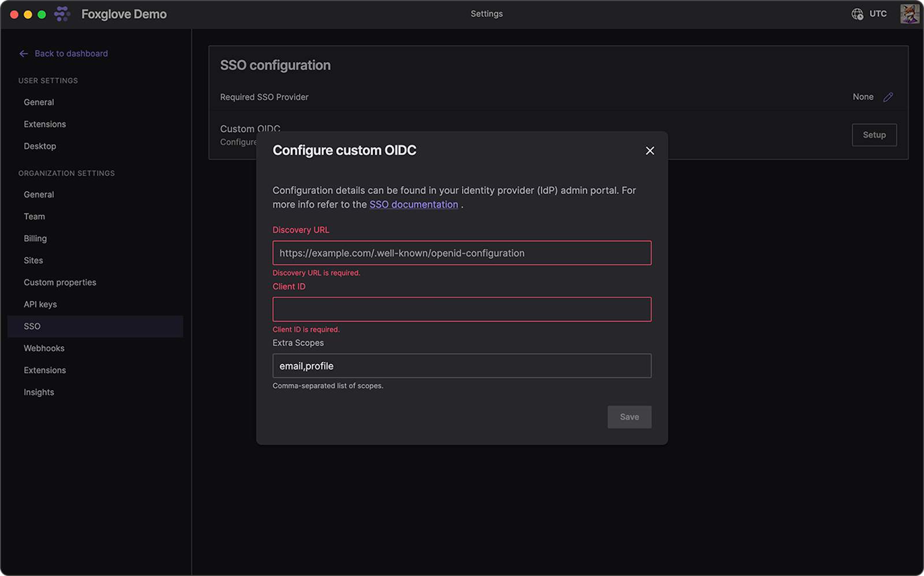Open the SSO documentation link

coord(413,204)
